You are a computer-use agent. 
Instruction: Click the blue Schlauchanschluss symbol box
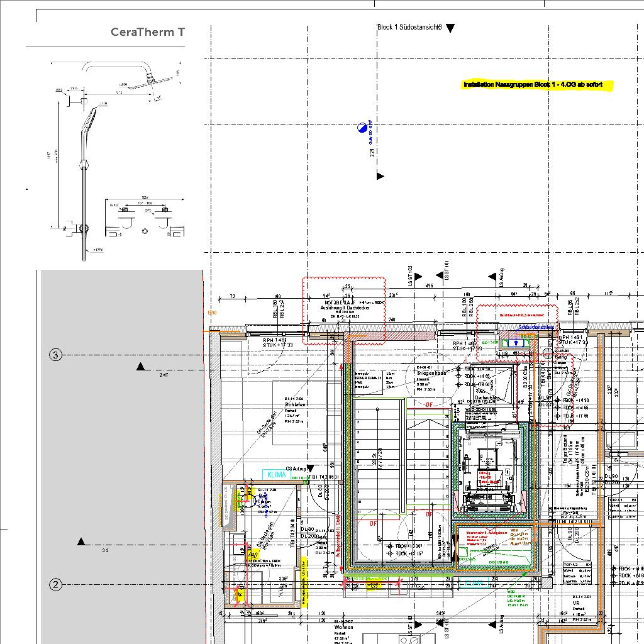[516, 343]
